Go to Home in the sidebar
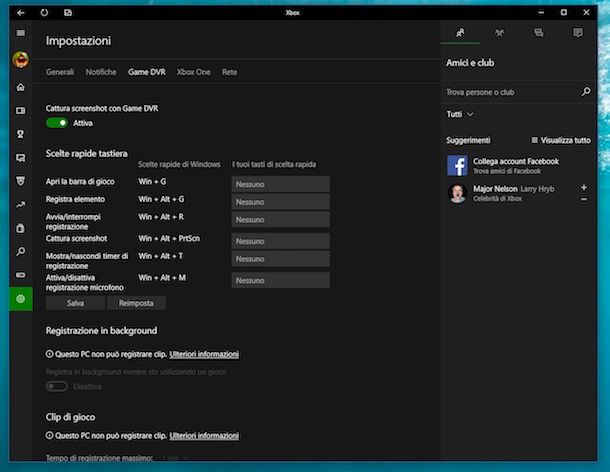Image resolution: width=610 pixels, height=472 pixels. point(21,87)
